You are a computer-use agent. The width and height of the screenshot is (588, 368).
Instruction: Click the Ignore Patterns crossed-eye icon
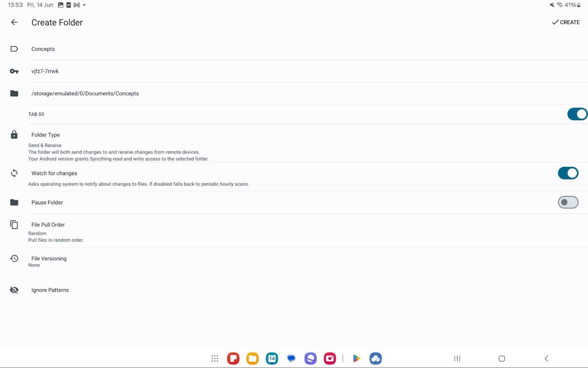[14, 290]
